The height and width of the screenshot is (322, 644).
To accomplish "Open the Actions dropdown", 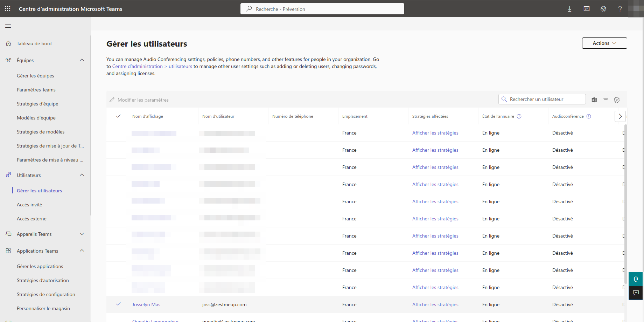I will [x=604, y=43].
